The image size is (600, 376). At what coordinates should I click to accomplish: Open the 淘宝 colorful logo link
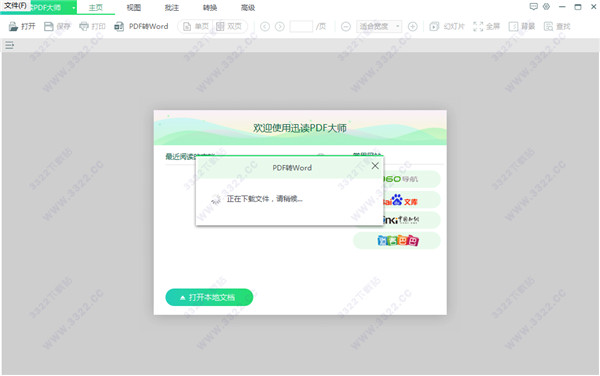point(397,240)
